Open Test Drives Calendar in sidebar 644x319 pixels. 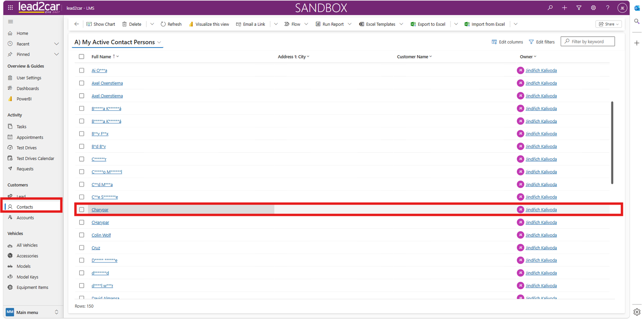[35, 159]
